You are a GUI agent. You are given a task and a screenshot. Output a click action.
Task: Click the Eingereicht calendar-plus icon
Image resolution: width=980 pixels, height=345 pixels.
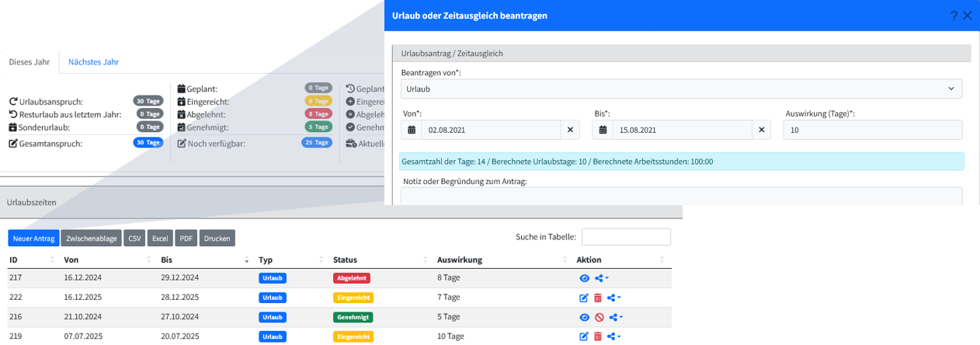coord(182,101)
